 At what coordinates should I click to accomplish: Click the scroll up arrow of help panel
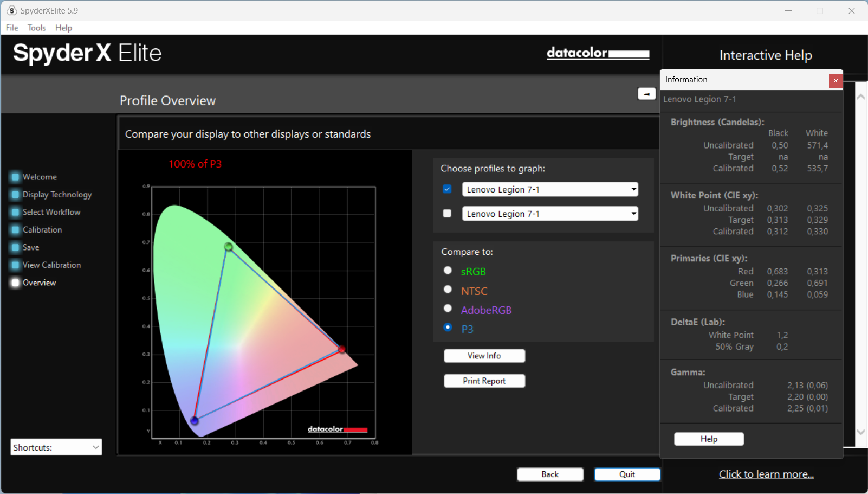(x=860, y=97)
